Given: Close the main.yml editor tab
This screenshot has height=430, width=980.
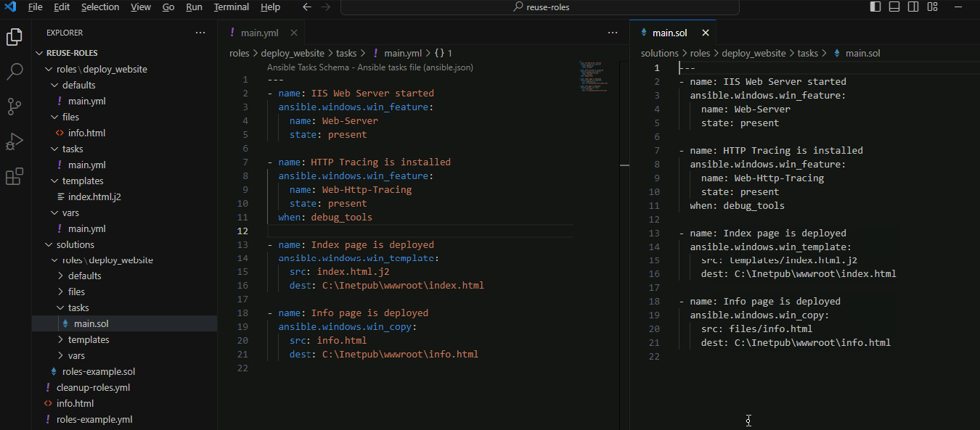Looking at the screenshot, I should pos(294,33).
